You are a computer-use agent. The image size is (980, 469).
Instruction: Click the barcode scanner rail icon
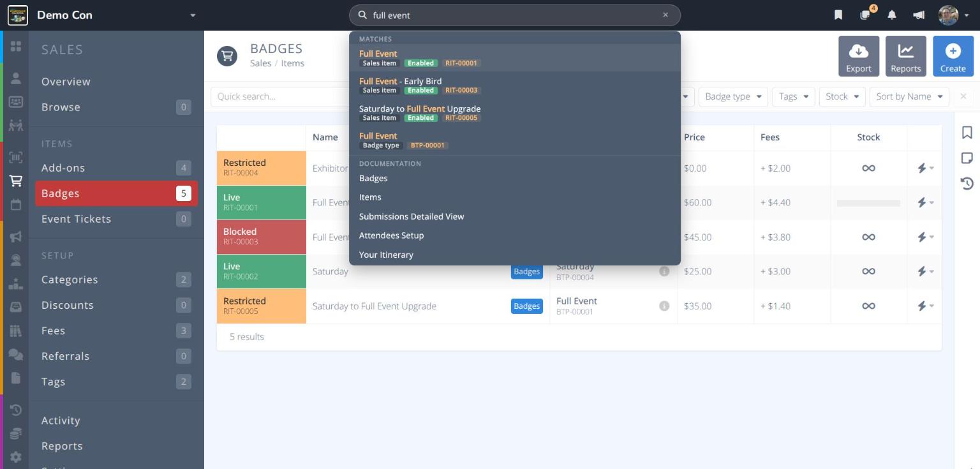(16, 157)
